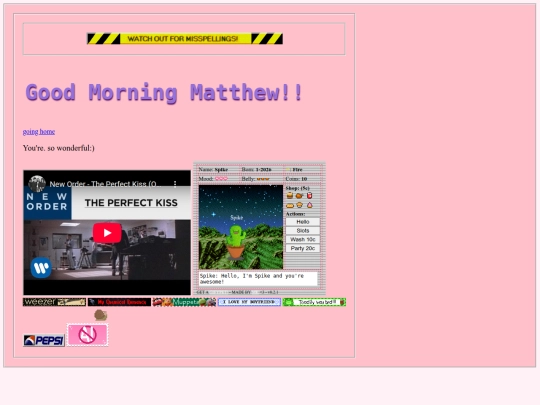This screenshot has width=540, height=405.
Task: Buy the pink pudding shop item
Action: click(x=309, y=205)
